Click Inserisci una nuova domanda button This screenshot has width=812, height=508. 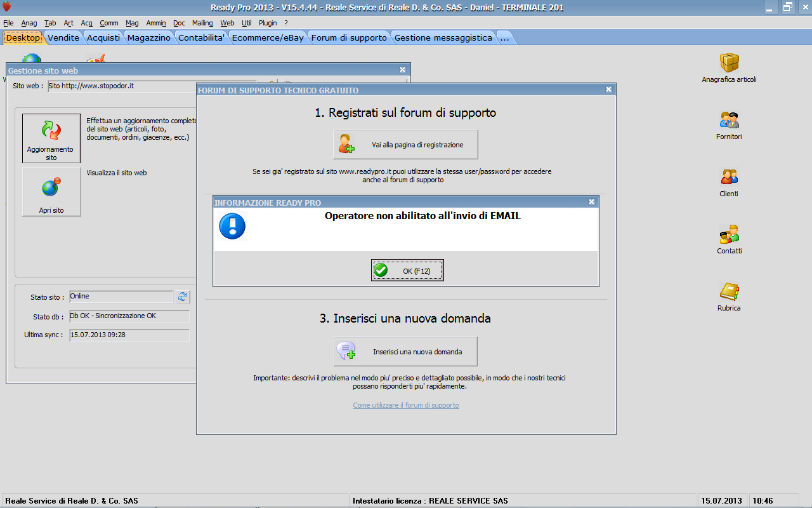coord(405,351)
